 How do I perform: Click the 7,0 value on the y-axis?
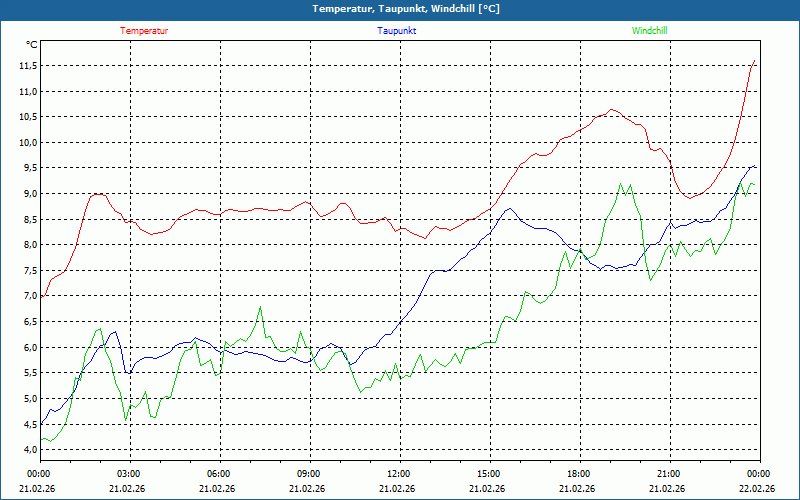click(27, 297)
